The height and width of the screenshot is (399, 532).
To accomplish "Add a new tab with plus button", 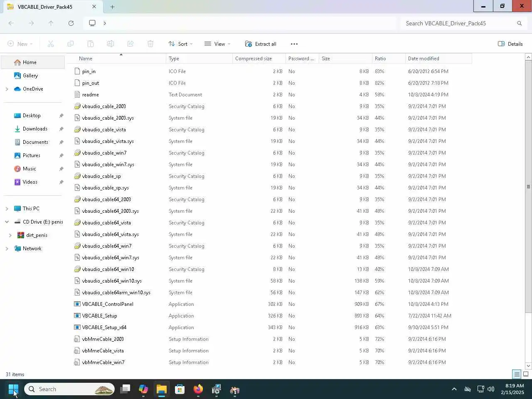I will point(112,7).
